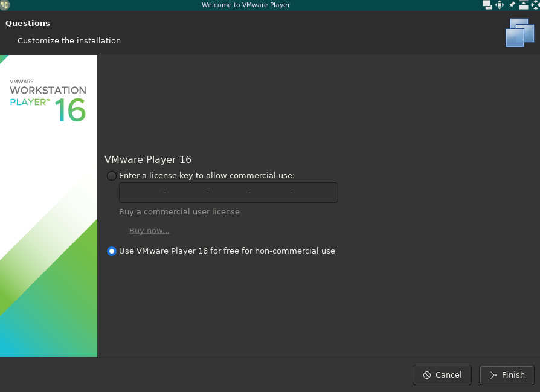
Task: Open the window menu icon in title bar
Action: click(5, 5)
